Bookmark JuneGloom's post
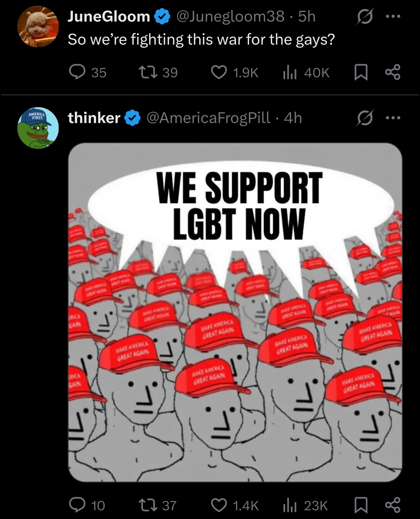420x519 pixels. tap(360, 73)
